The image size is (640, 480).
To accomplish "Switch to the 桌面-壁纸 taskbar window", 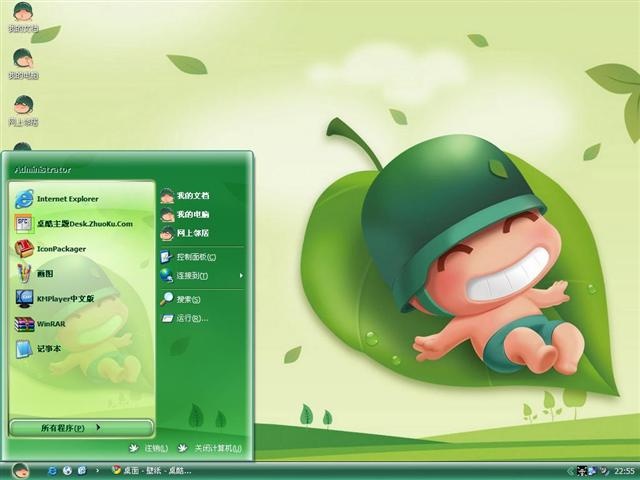I will pyautogui.click(x=152, y=471).
